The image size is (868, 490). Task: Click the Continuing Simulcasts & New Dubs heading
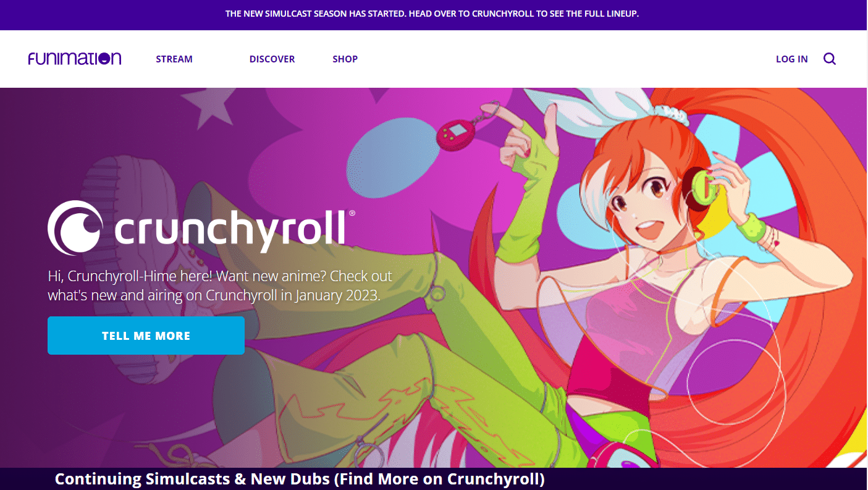click(x=300, y=479)
